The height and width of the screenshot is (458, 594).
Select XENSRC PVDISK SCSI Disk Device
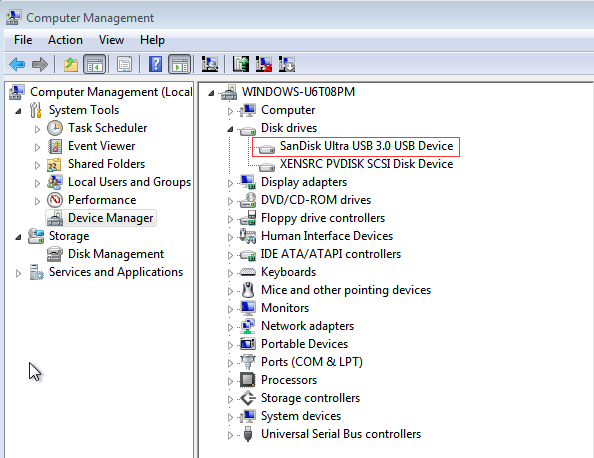point(366,164)
